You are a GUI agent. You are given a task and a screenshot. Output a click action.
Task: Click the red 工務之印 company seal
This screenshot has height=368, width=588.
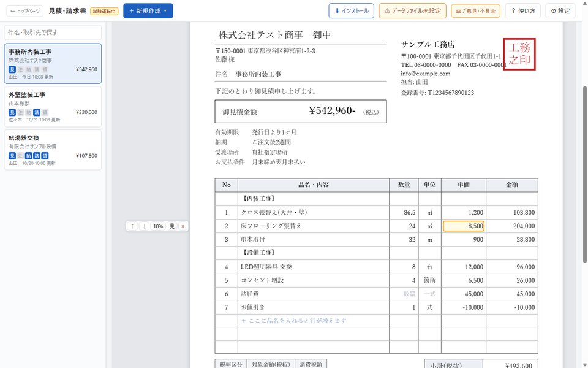click(x=519, y=54)
